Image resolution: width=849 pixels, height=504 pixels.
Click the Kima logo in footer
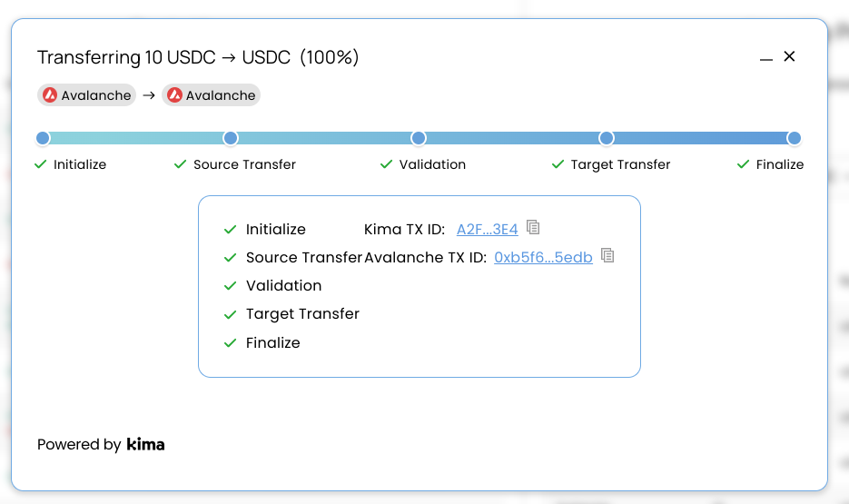pyautogui.click(x=145, y=445)
